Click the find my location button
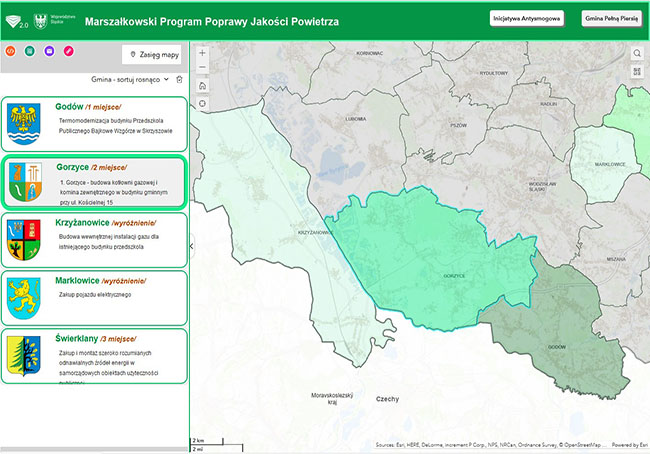The height and width of the screenshot is (454, 650). [203, 102]
